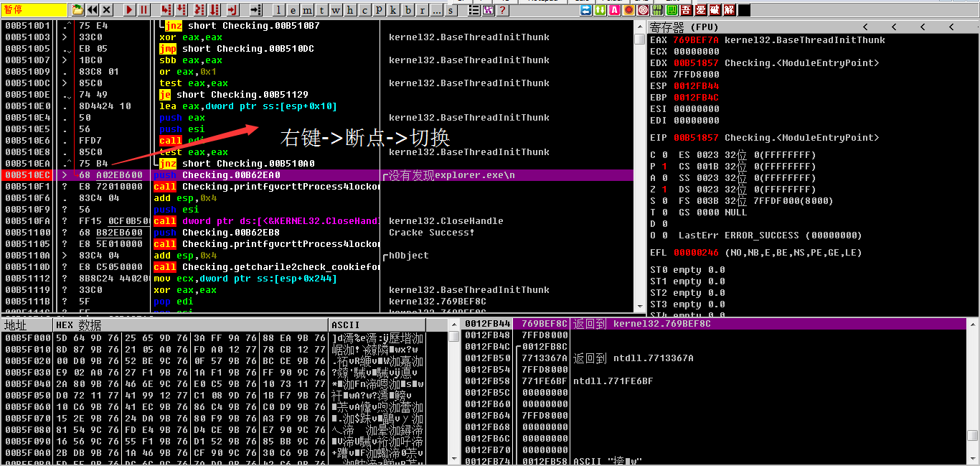Screen dimensions: 980x466
Task: Open Patches window with P button
Action: click(x=379, y=10)
